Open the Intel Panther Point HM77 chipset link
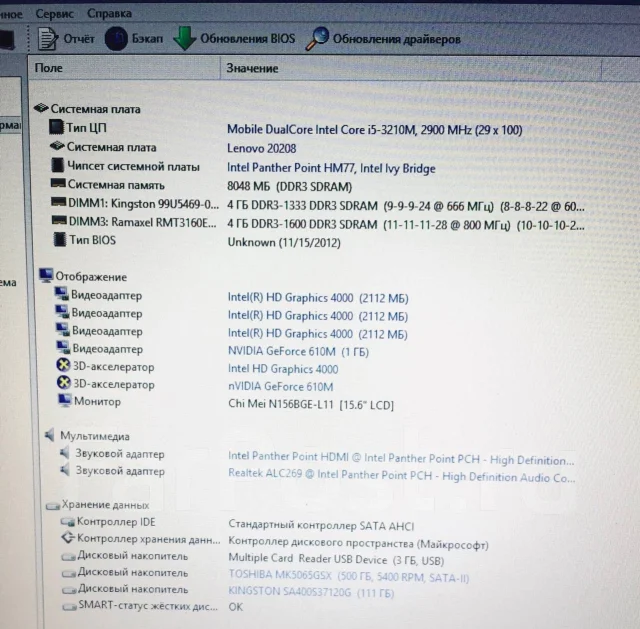This screenshot has width=640, height=629. point(331,168)
